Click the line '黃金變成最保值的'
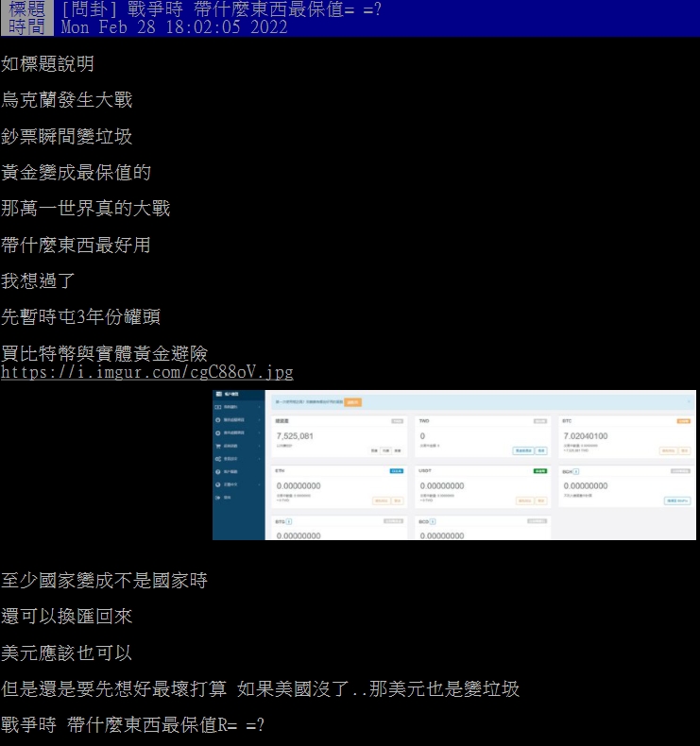 (x=77, y=172)
